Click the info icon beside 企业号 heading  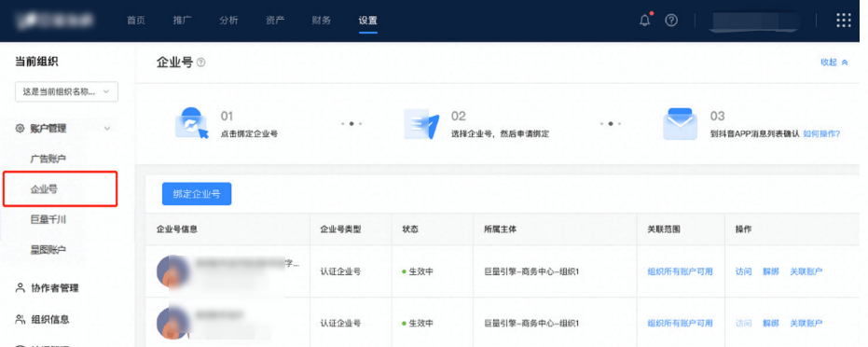tap(201, 62)
